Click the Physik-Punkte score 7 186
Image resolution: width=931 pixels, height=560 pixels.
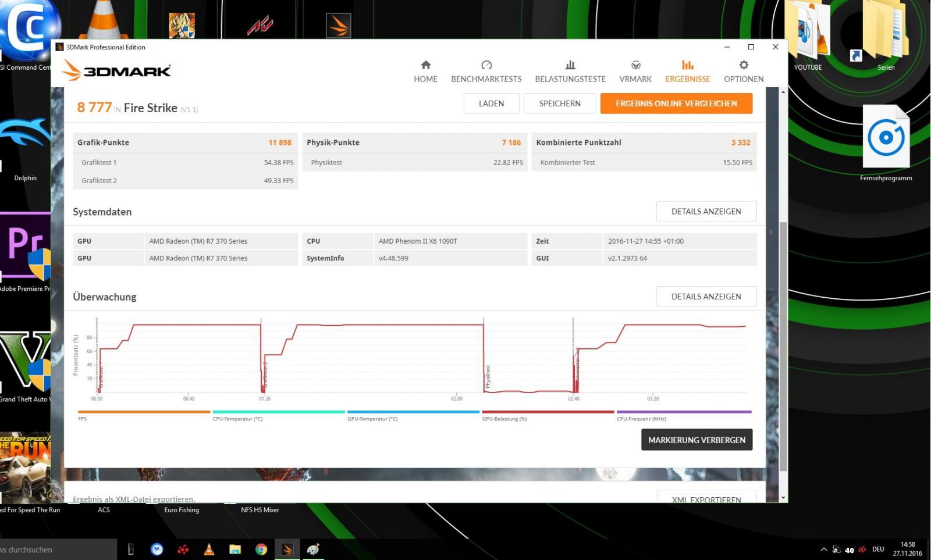511,142
